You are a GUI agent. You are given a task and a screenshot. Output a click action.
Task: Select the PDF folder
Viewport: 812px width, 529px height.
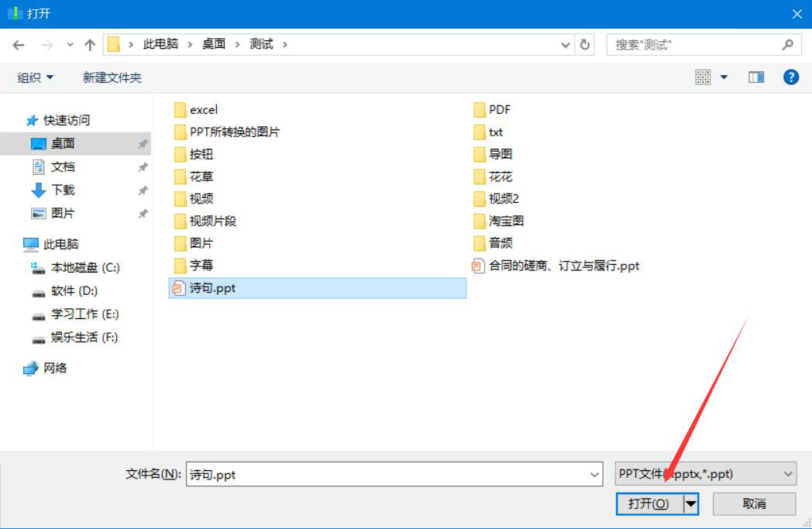click(x=492, y=110)
